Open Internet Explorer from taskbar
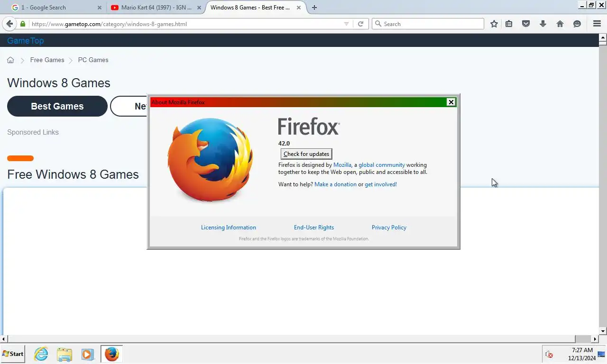 point(41,354)
